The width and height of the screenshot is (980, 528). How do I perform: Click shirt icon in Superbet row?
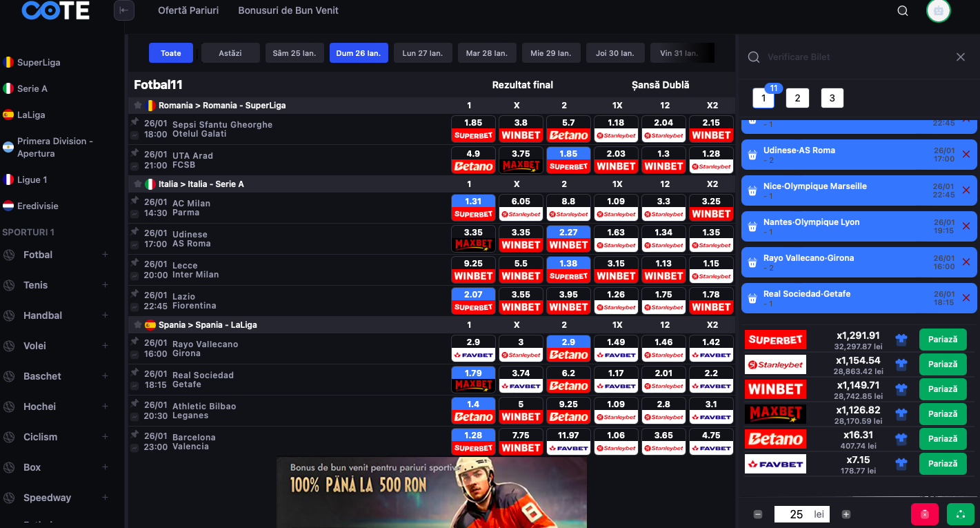pyautogui.click(x=901, y=340)
